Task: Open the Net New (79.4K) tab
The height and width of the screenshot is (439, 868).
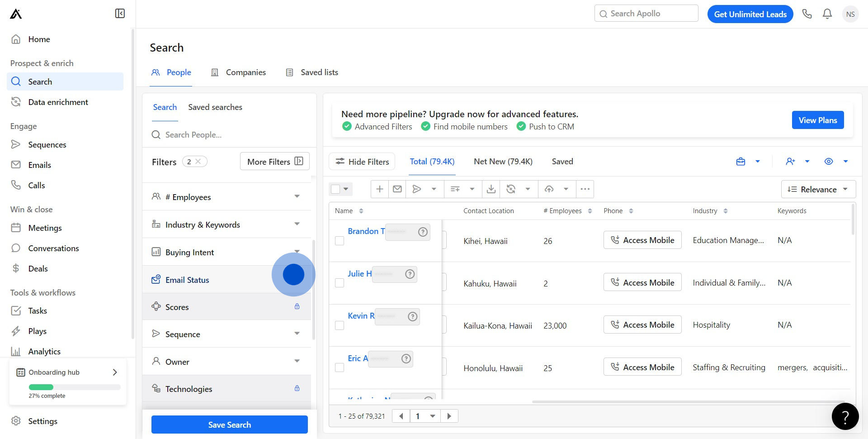Action: 503,162
